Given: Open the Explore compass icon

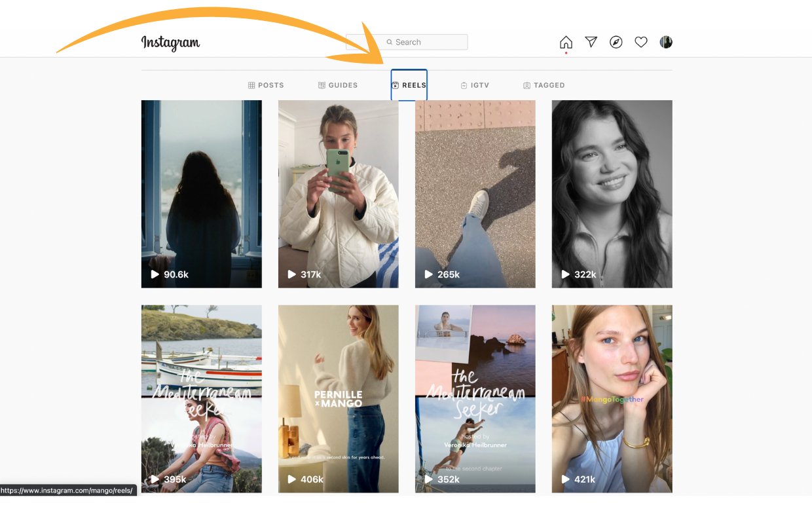Looking at the screenshot, I should coord(616,42).
